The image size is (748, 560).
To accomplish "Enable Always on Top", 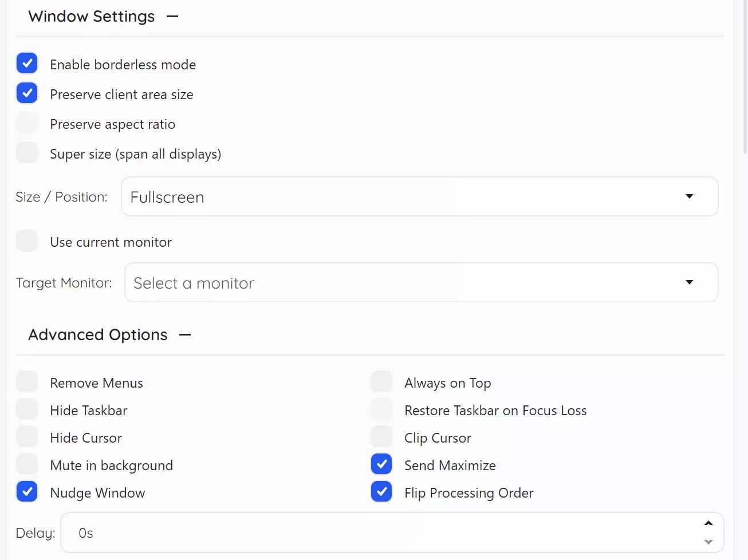I will [x=381, y=382].
